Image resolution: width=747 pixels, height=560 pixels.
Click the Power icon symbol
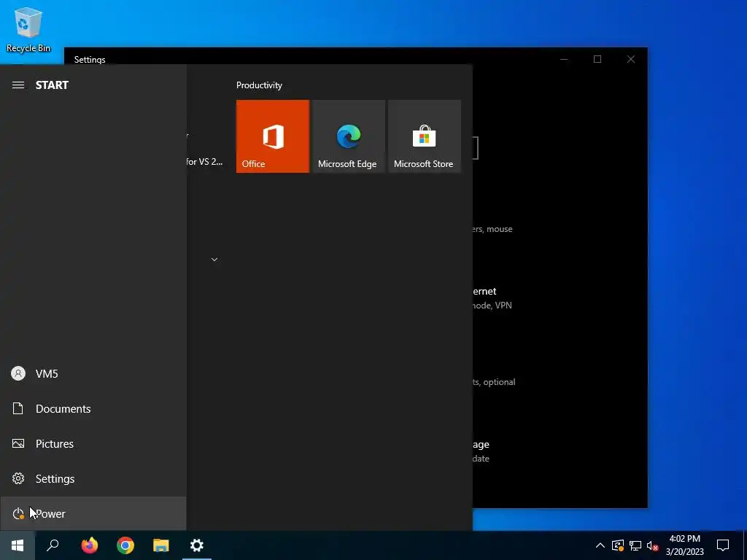coord(18,513)
